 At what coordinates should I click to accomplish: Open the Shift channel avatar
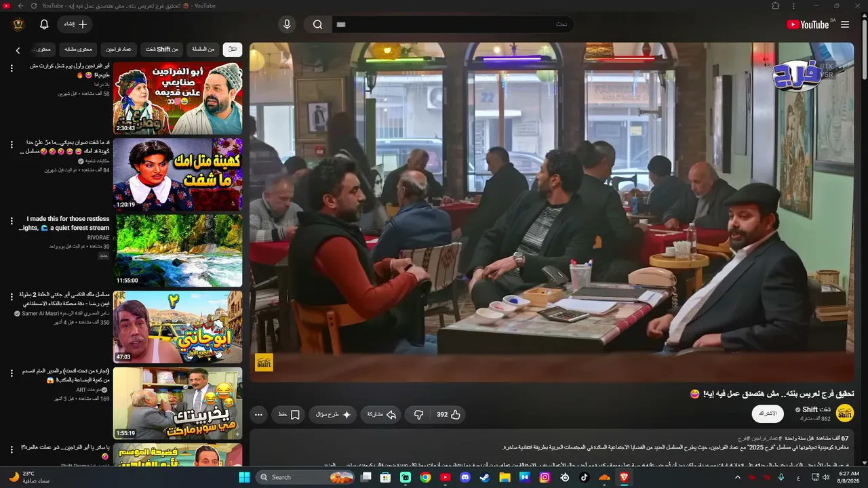[845, 412]
